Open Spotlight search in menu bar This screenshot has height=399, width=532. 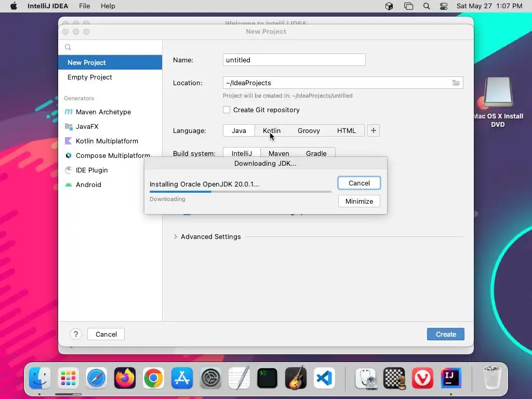[x=427, y=6]
